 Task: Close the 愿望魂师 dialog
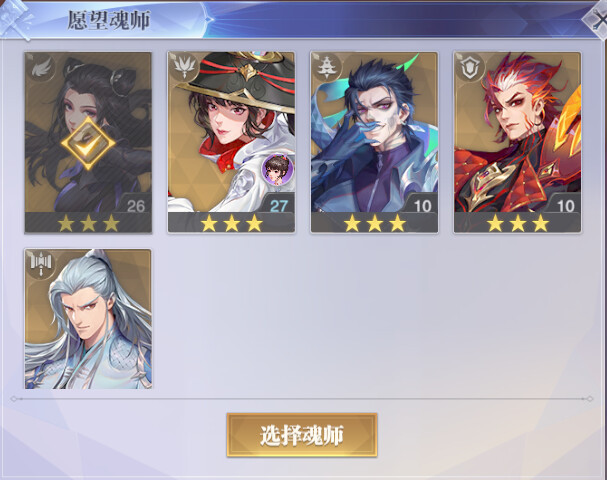pyautogui.click(x=595, y=21)
